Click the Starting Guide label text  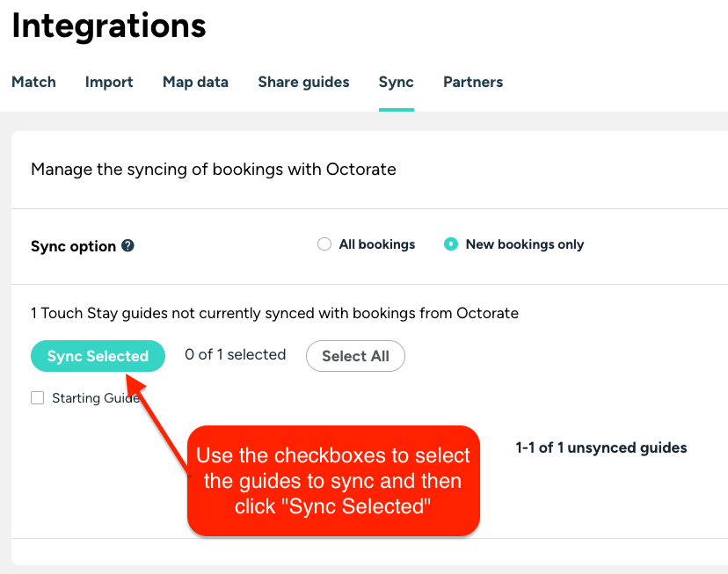(96, 398)
